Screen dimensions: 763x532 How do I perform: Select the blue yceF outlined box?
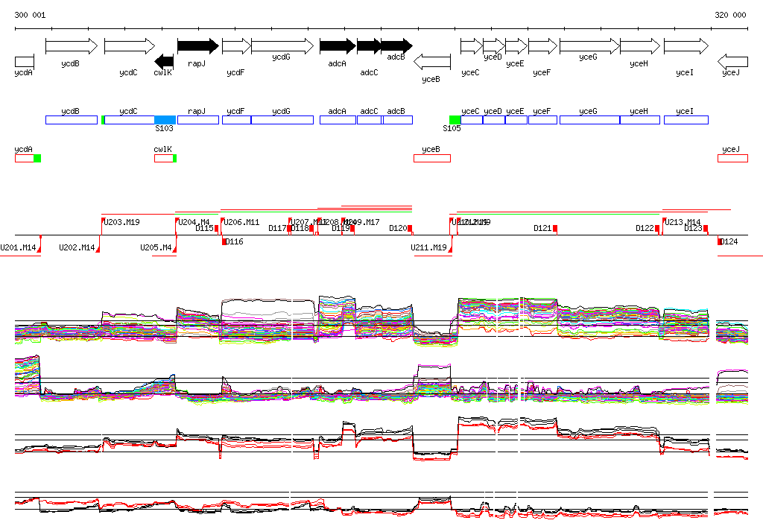(x=542, y=120)
